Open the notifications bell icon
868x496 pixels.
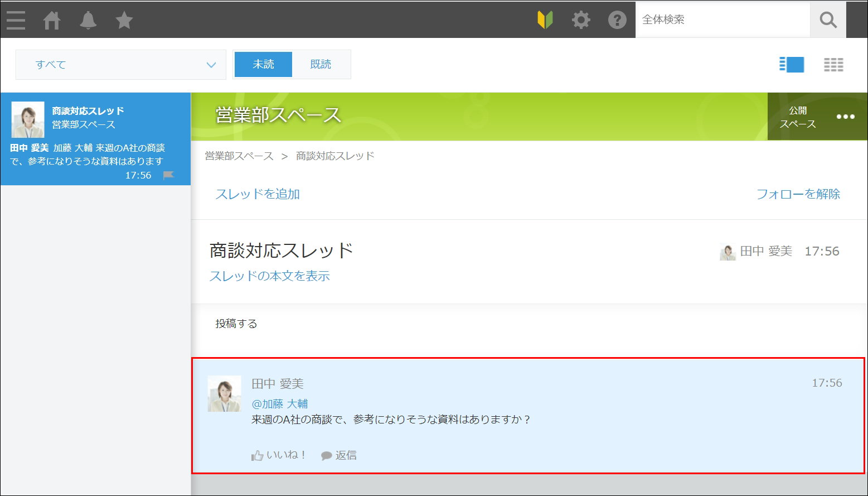[88, 20]
